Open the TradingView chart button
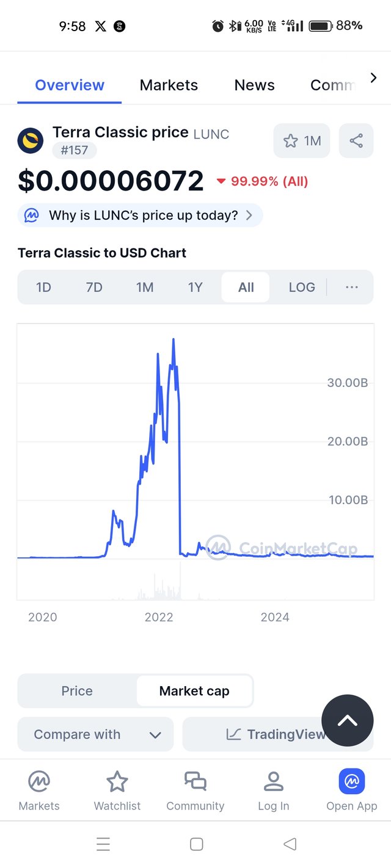The width and height of the screenshot is (391, 868). pyautogui.click(x=278, y=734)
